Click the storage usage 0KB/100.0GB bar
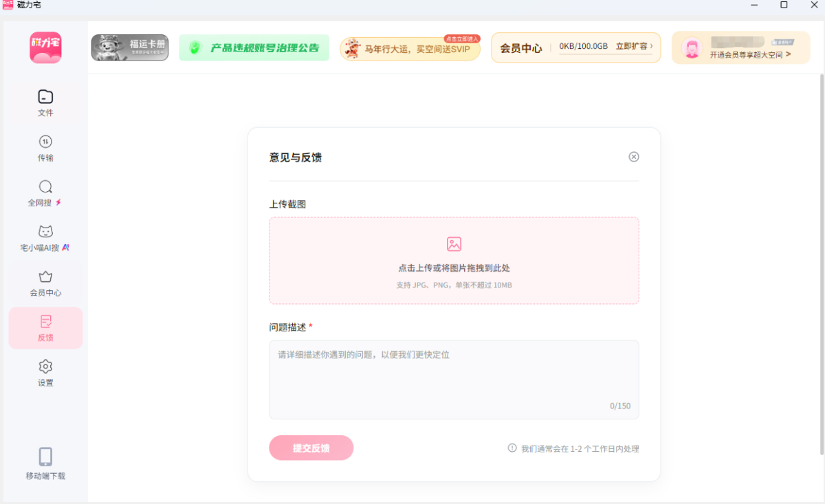Viewport: 825px width, 504px height. click(x=584, y=47)
